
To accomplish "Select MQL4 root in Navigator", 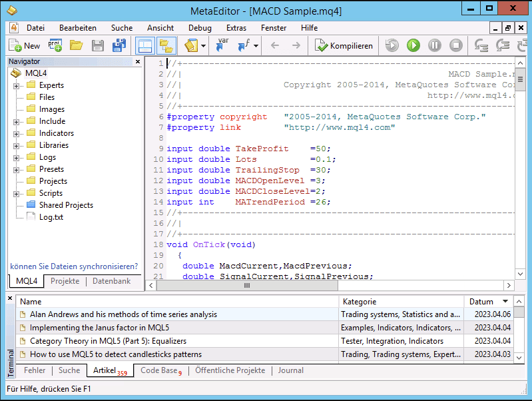I will [x=36, y=73].
